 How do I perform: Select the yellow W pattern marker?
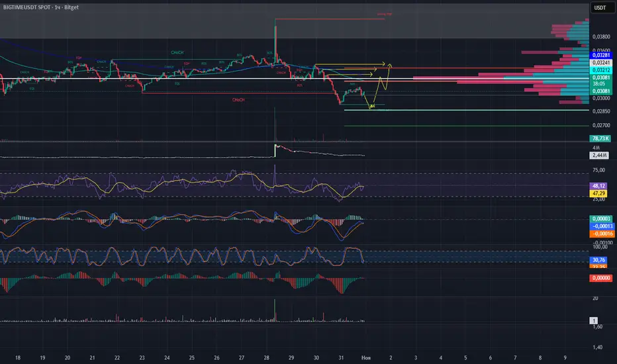[373, 106]
